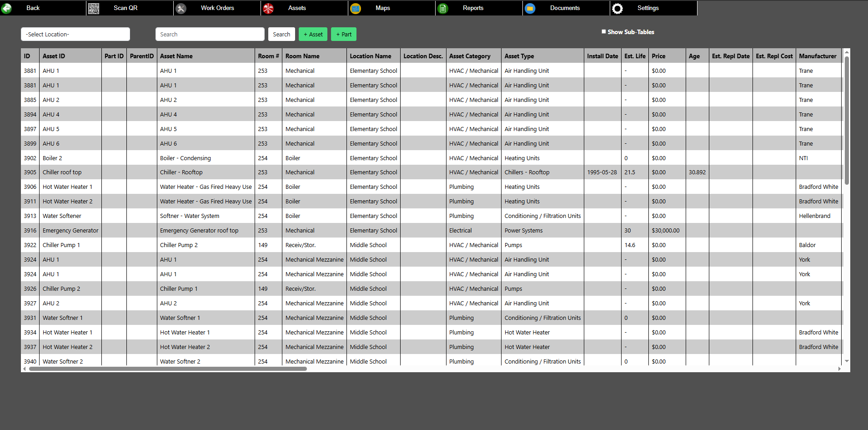Select the red Assets icon

[x=268, y=8]
